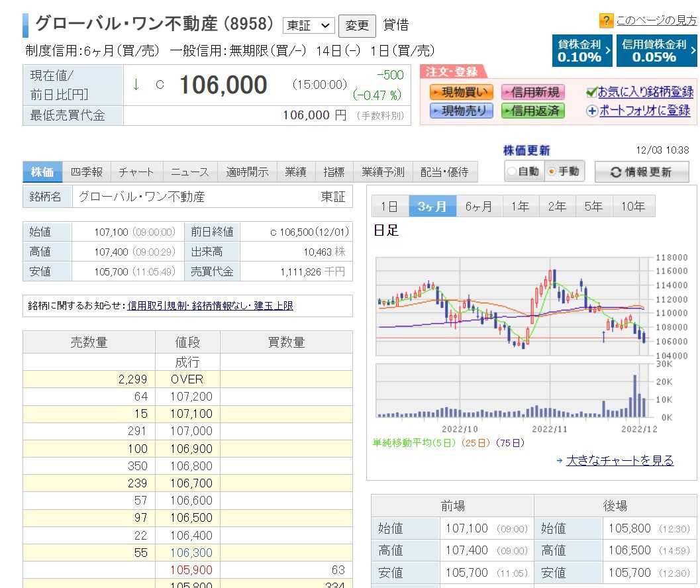Click the daily candlestick price chart

[x=512, y=307]
